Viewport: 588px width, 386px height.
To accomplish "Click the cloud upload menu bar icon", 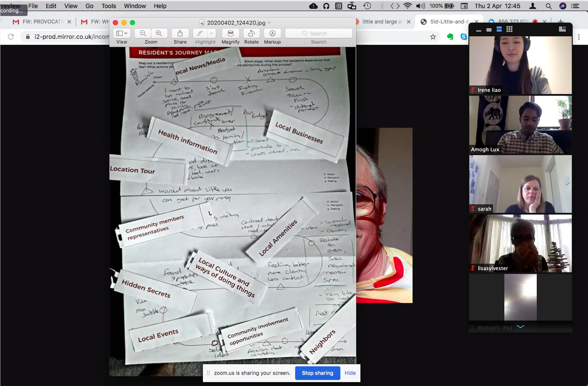I will pos(313,6).
